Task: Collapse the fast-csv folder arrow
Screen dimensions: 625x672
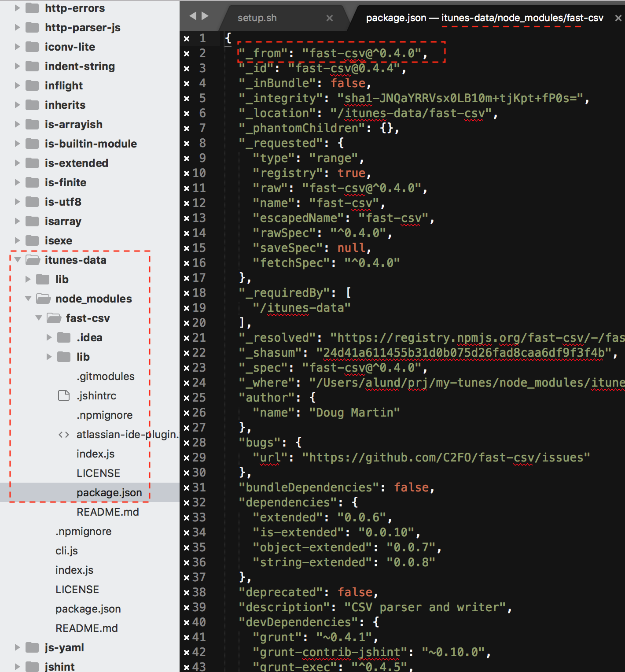Action: 38,318
